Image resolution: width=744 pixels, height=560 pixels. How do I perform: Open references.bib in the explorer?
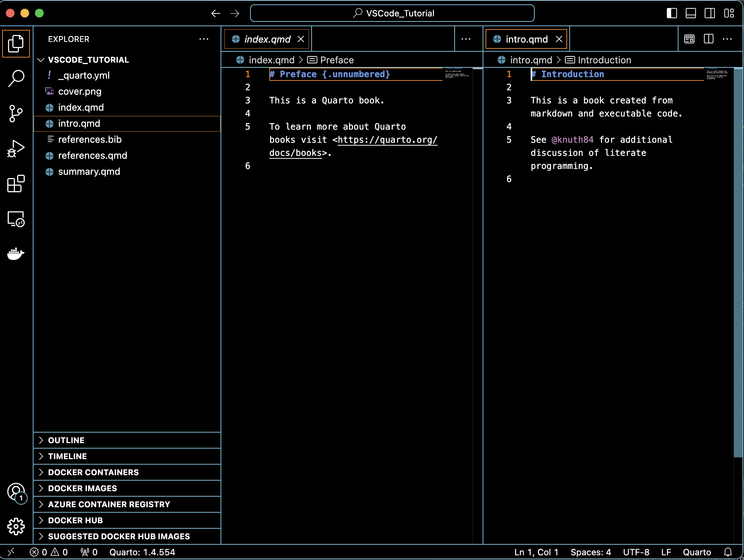pyautogui.click(x=127, y=139)
